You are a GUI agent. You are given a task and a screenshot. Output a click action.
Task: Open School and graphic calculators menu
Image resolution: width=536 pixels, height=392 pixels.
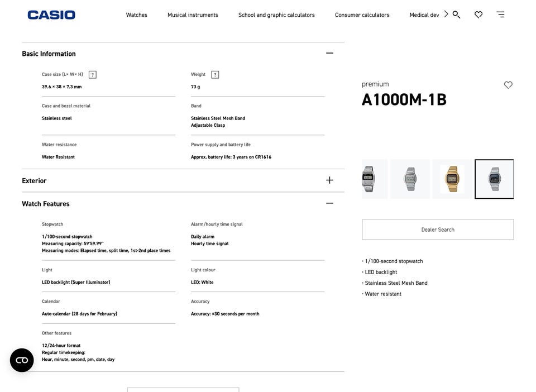[x=276, y=15]
